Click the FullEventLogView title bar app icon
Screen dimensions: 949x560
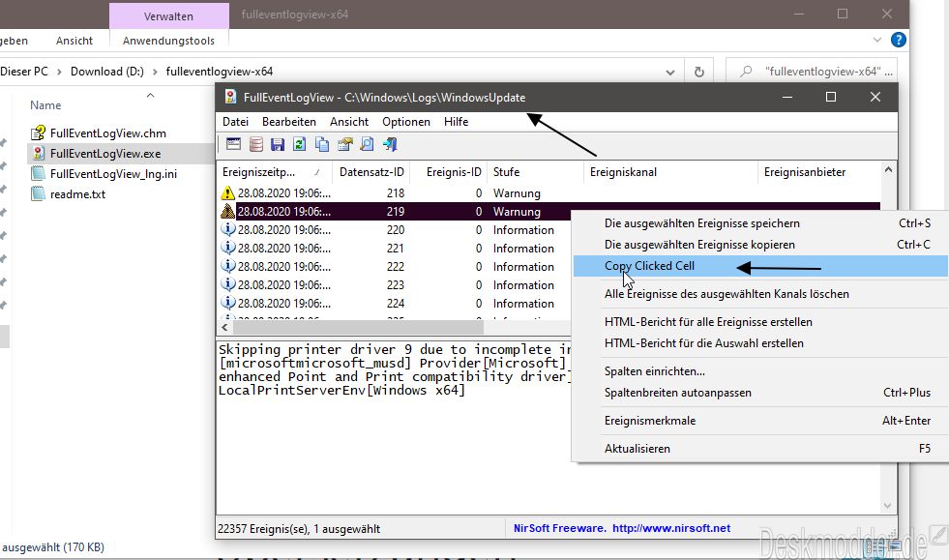point(230,97)
